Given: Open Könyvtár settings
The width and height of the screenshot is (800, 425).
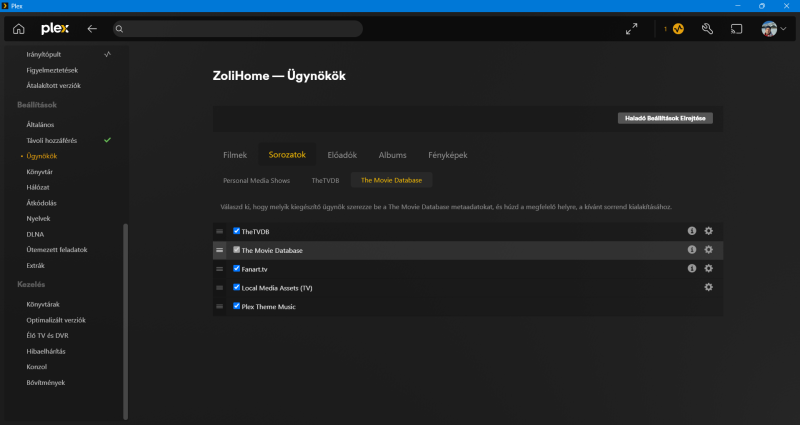Looking at the screenshot, I should (40, 172).
